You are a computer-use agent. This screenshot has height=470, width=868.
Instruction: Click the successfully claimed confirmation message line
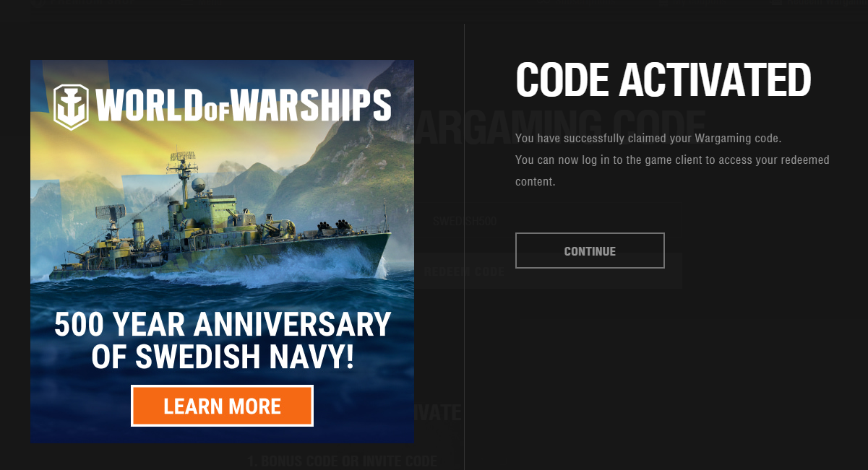[648, 138]
